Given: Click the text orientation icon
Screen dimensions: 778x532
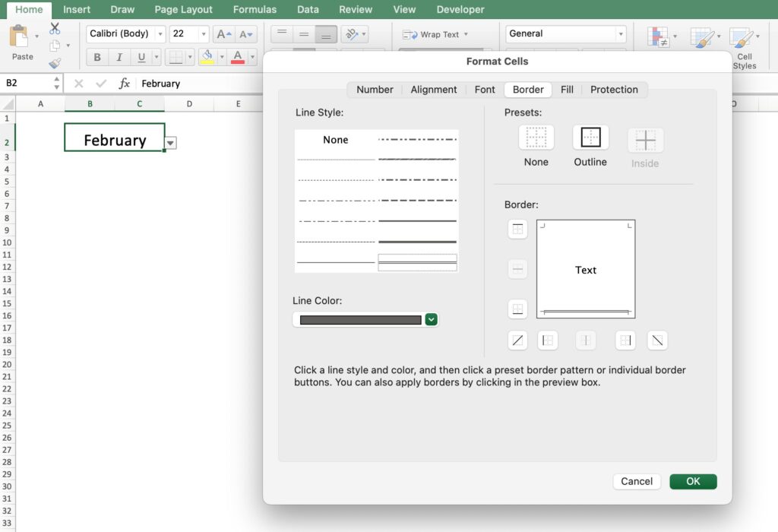Looking at the screenshot, I should pyautogui.click(x=351, y=34).
